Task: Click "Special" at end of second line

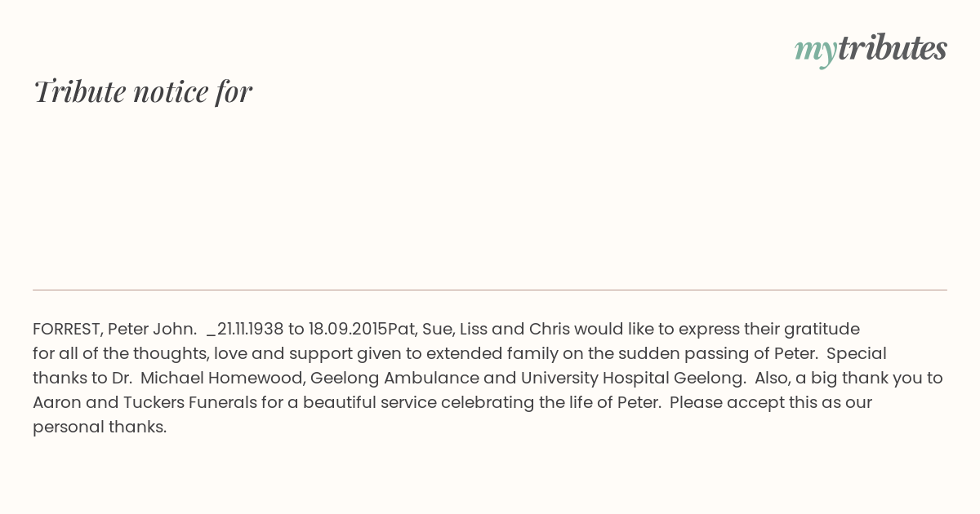Action: pos(857,353)
